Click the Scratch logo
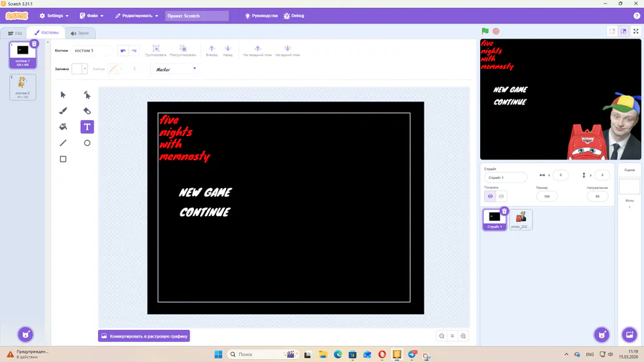 17,16
